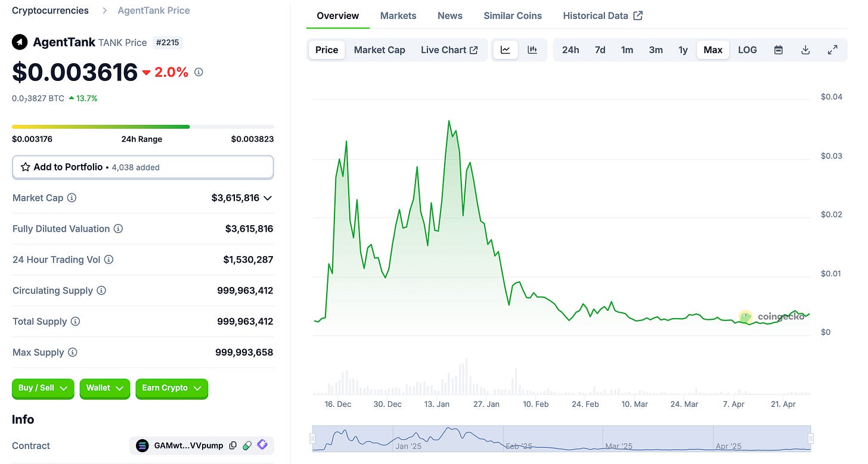868x464 pixels.
Task: Select the Price chart toggle
Action: pyautogui.click(x=327, y=50)
